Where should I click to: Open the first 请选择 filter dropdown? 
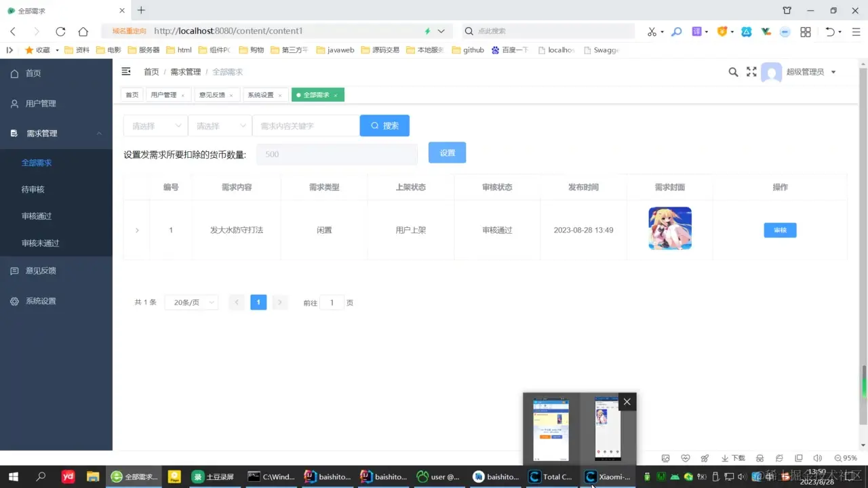tap(155, 126)
